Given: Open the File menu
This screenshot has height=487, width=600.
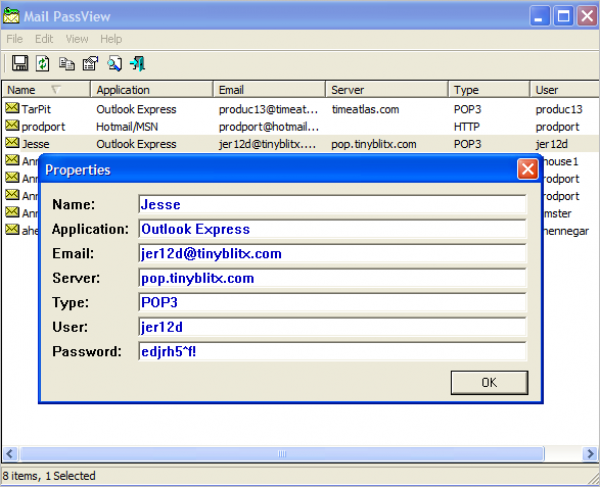Looking at the screenshot, I should coord(15,39).
